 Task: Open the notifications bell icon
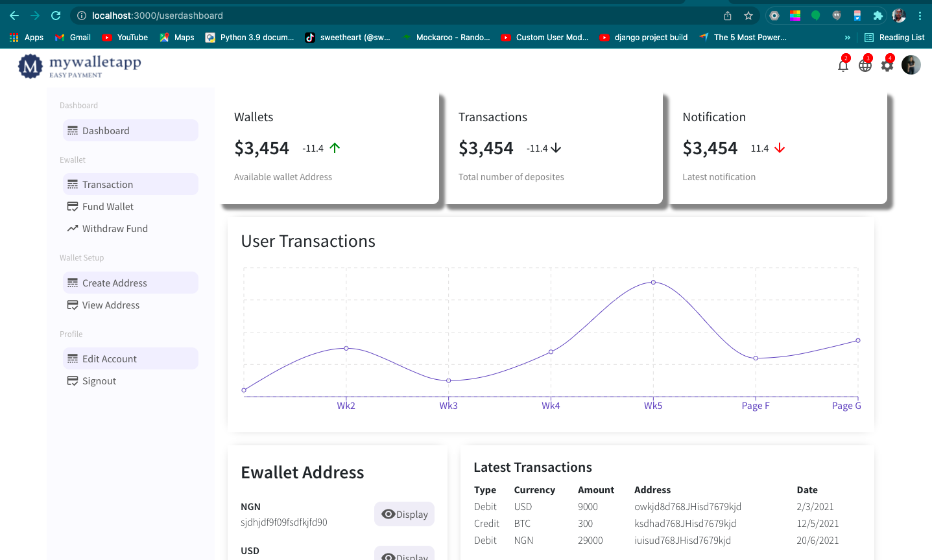pyautogui.click(x=843, y=65)
